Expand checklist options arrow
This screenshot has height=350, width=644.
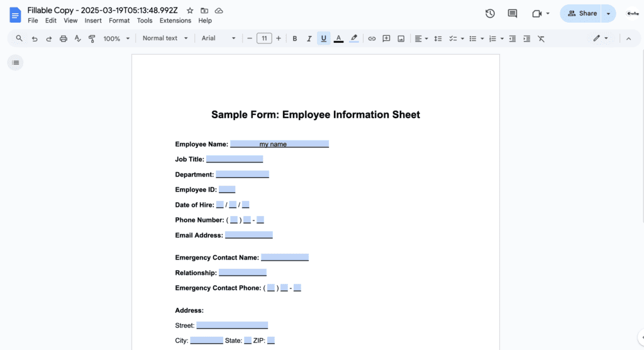click(x=462, y=39)
